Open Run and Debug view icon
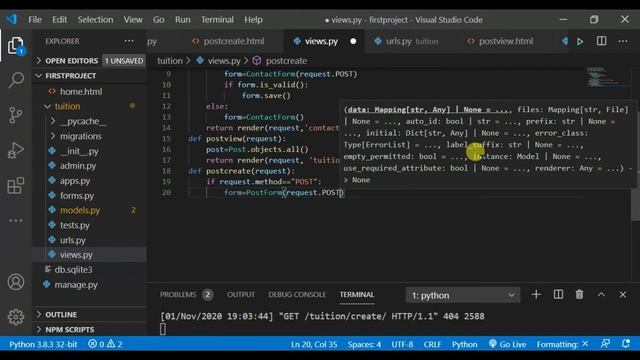Viewport: 640px width, 360px height. 16,150
